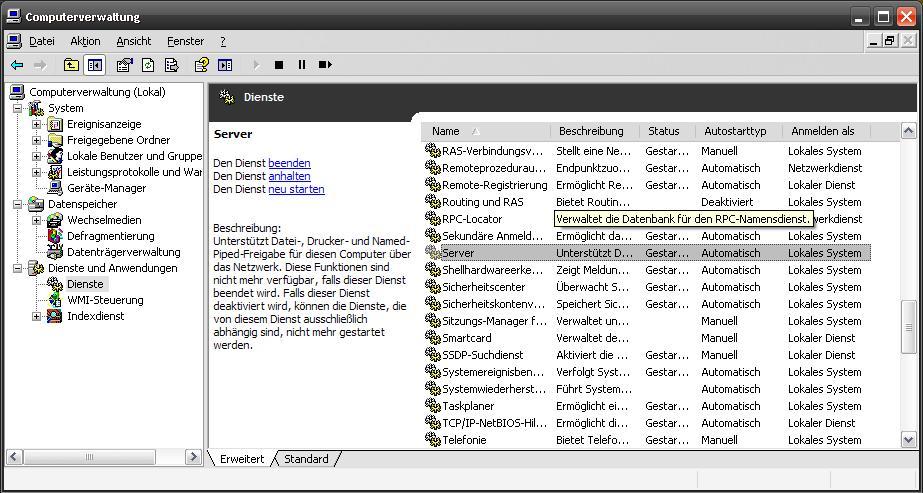Click the beenden link to stop service
Viewport: 923px width, 493px height.
pyautogui.click(x=290, y=163)
